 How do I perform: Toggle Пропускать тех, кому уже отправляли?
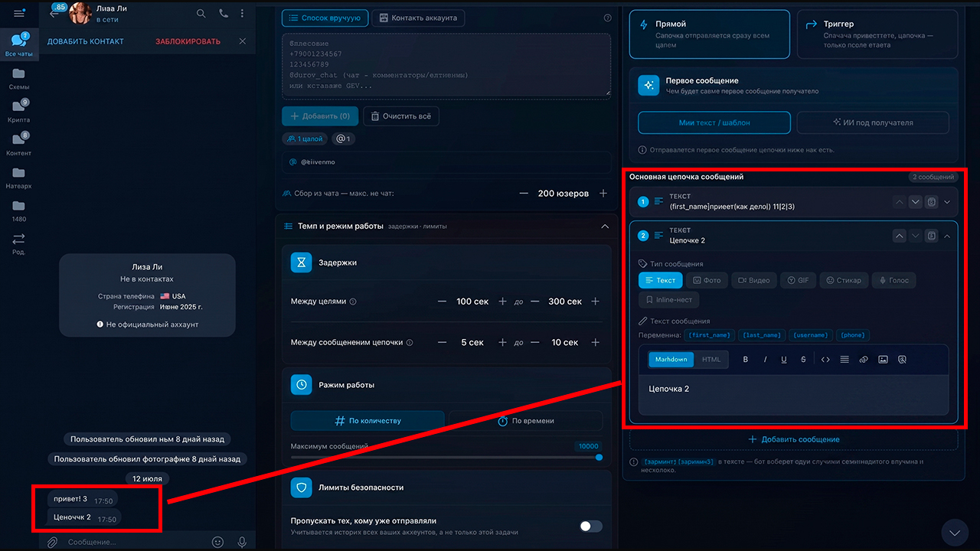(591, 526)
